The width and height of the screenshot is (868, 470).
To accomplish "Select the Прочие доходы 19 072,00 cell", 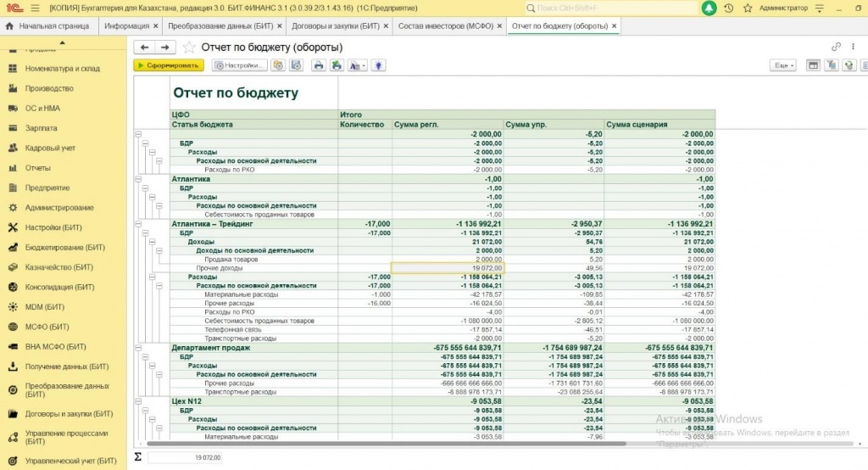I will tap(448, 268).
